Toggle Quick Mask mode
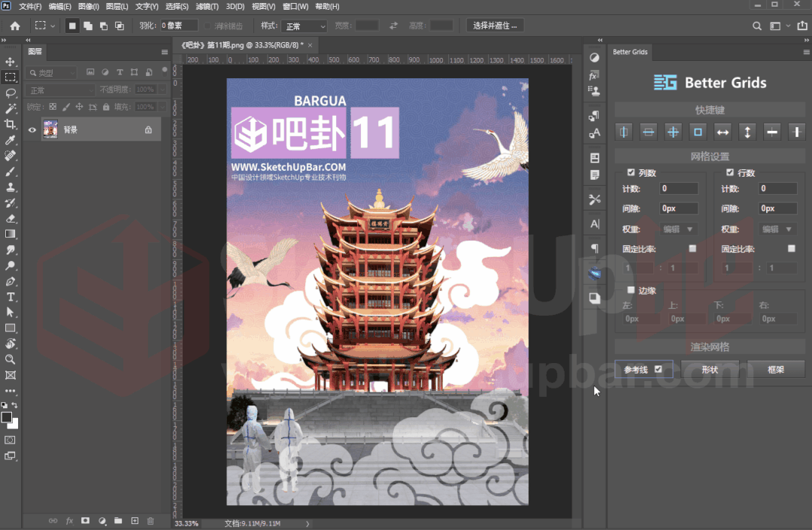This screenshot has height=530, width=812. click(11, 440)
